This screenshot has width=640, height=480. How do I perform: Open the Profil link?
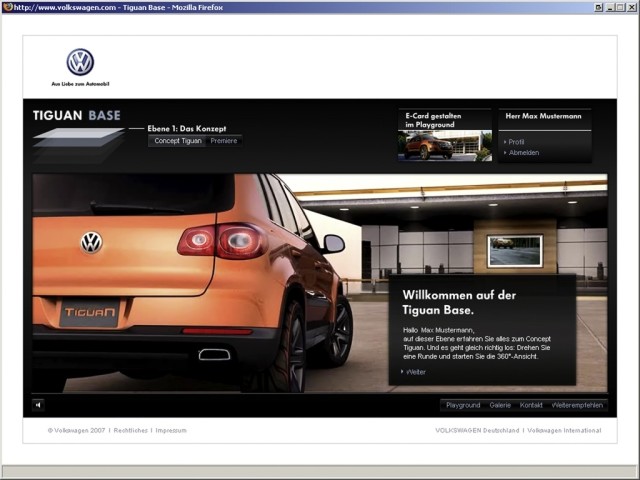[x=516, y=142]
